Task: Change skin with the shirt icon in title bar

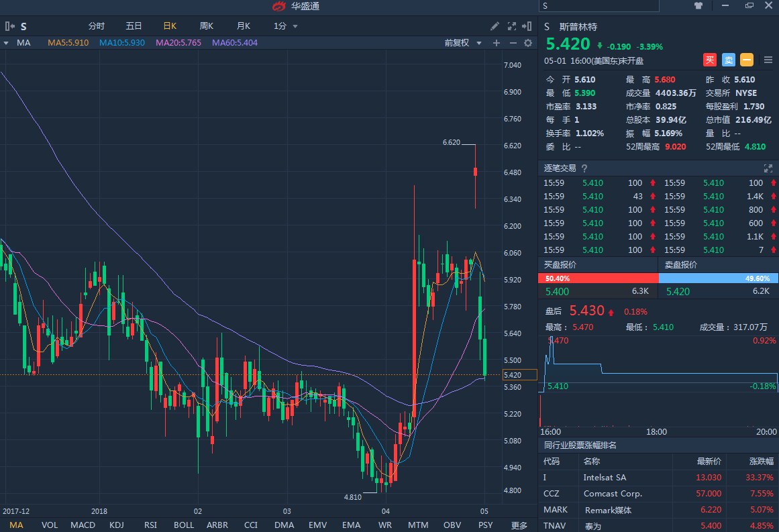Action: (698, 5)
